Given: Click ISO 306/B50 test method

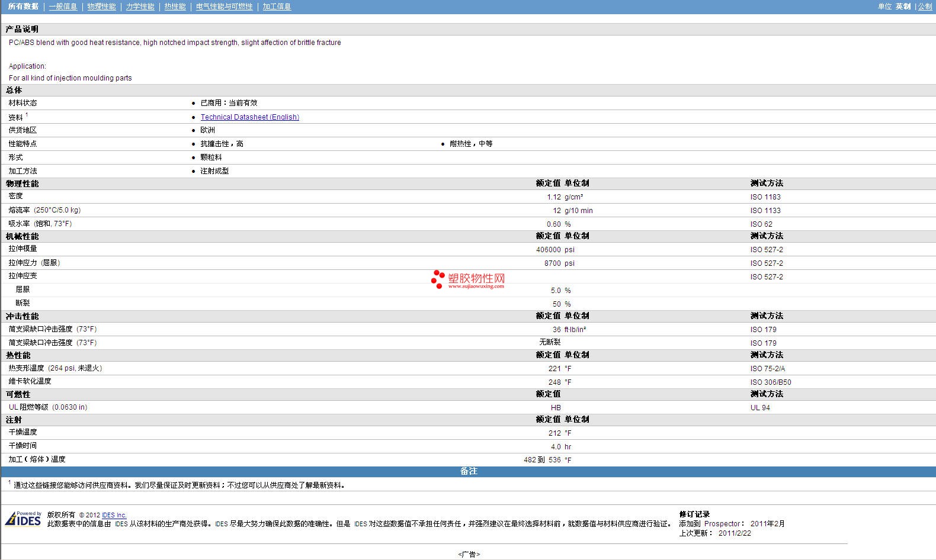Looking at the screenshot, I should click(x=770, y=382).
